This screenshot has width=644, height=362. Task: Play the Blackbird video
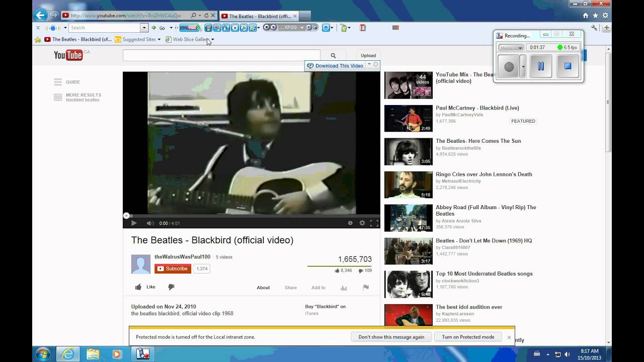pyautogui.click(x=134, y=223)
